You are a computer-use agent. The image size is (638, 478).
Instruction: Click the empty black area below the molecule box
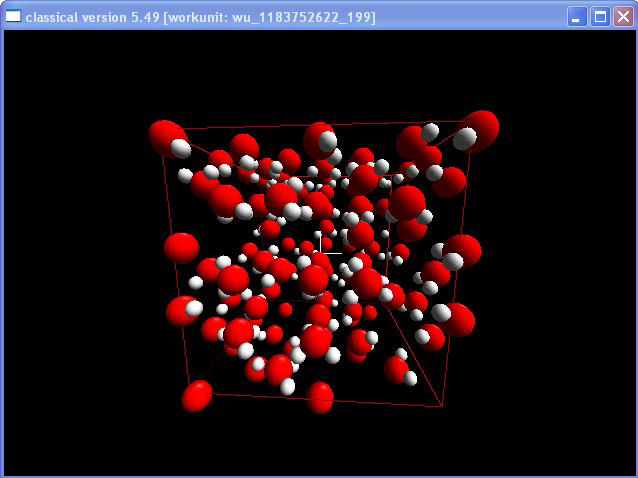[x=320, y=445]
